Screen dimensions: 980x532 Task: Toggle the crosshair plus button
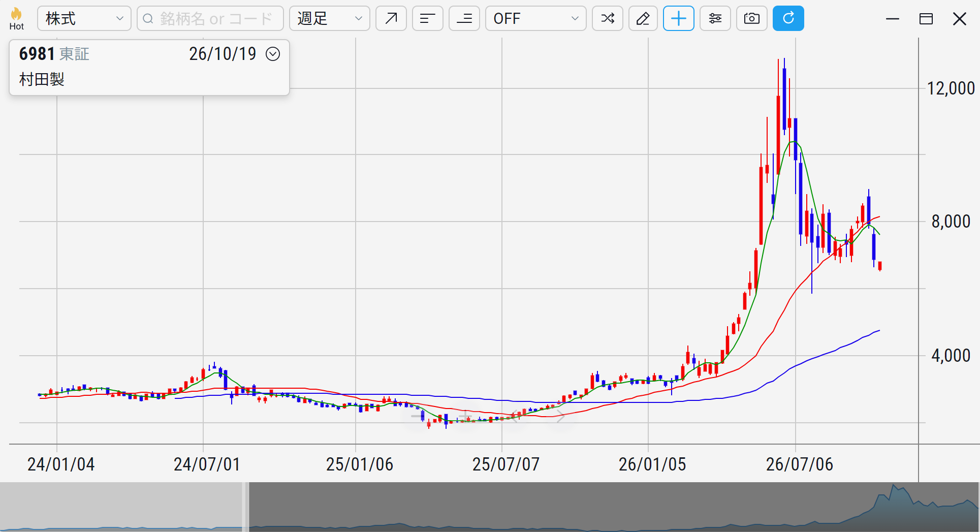(x=679, y=19)
